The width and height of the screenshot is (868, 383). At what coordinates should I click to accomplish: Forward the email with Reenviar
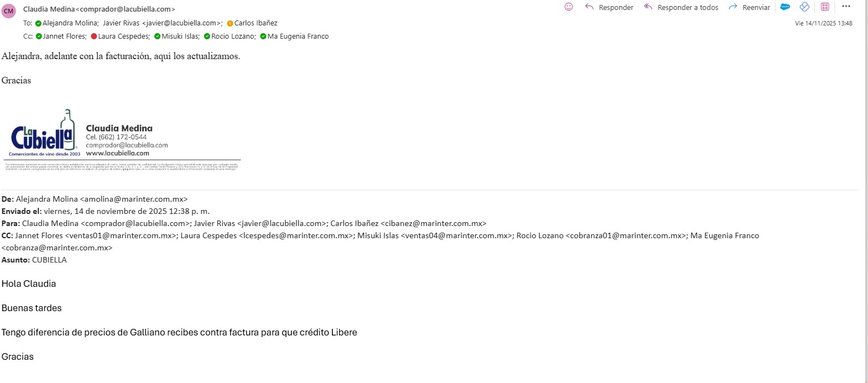point(749,7)
